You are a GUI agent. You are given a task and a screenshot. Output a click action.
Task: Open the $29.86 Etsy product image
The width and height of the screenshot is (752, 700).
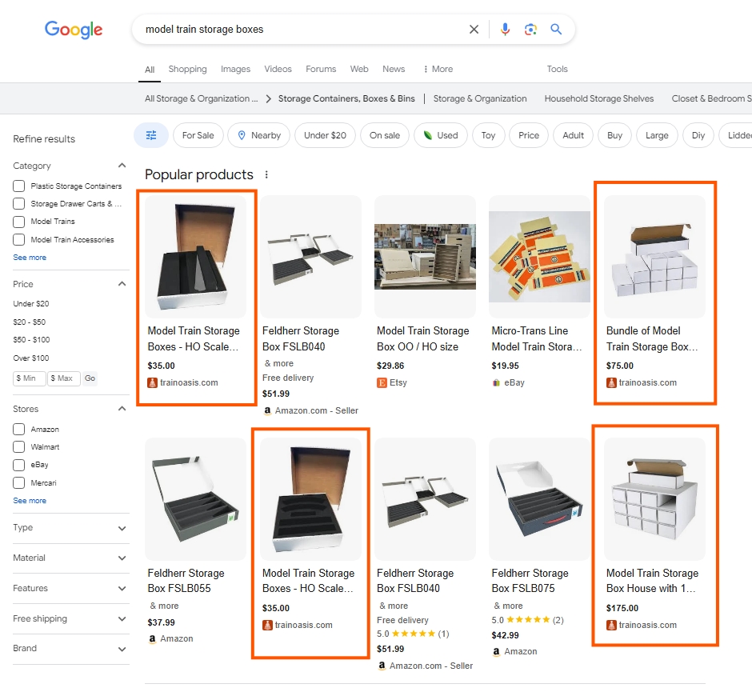point(425,257)
